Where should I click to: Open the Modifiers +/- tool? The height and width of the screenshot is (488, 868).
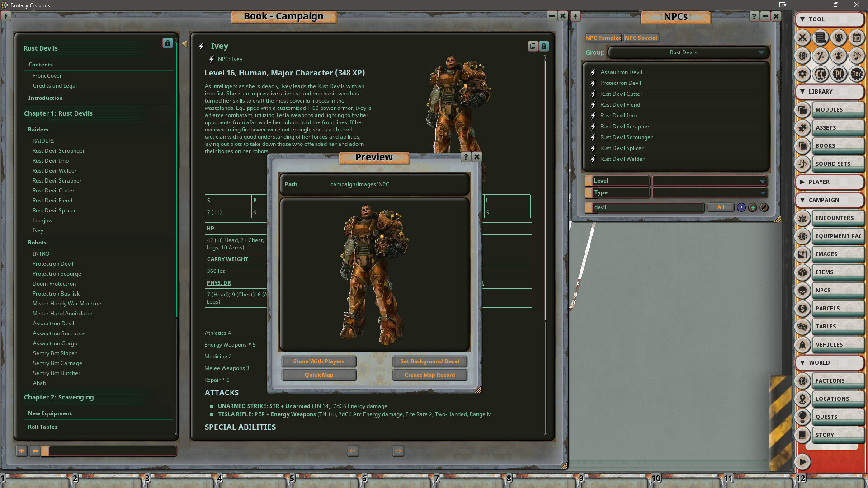[x=821, y=56]
